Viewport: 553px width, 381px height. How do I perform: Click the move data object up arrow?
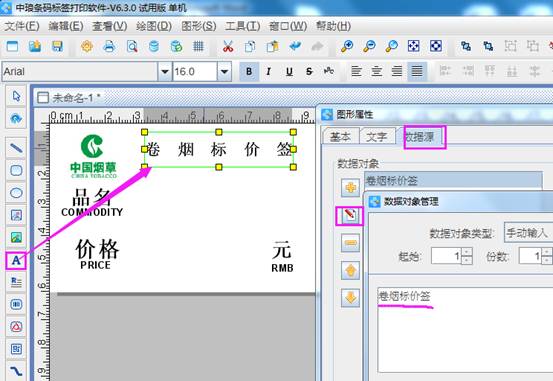[350, 271]
